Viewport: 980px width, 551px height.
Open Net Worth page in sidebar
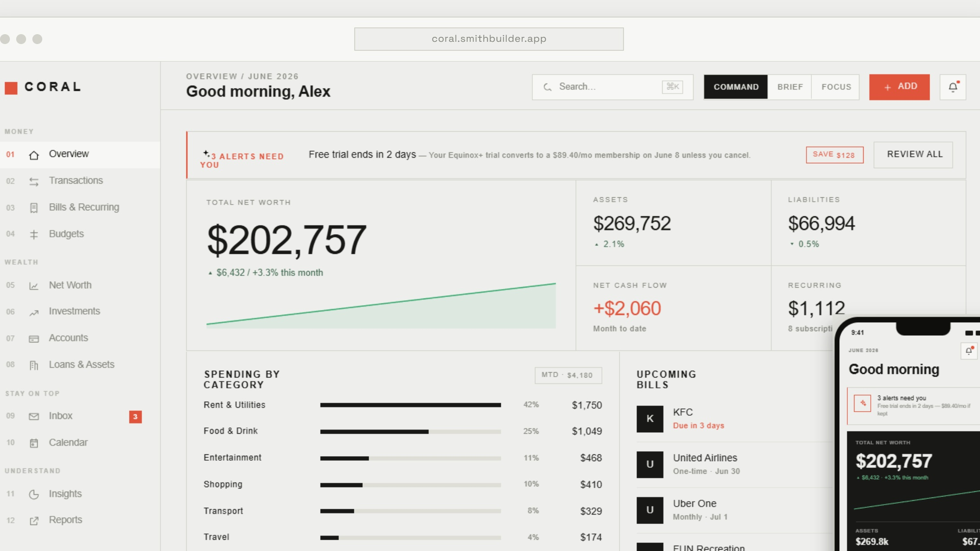(x=80, y=285)
